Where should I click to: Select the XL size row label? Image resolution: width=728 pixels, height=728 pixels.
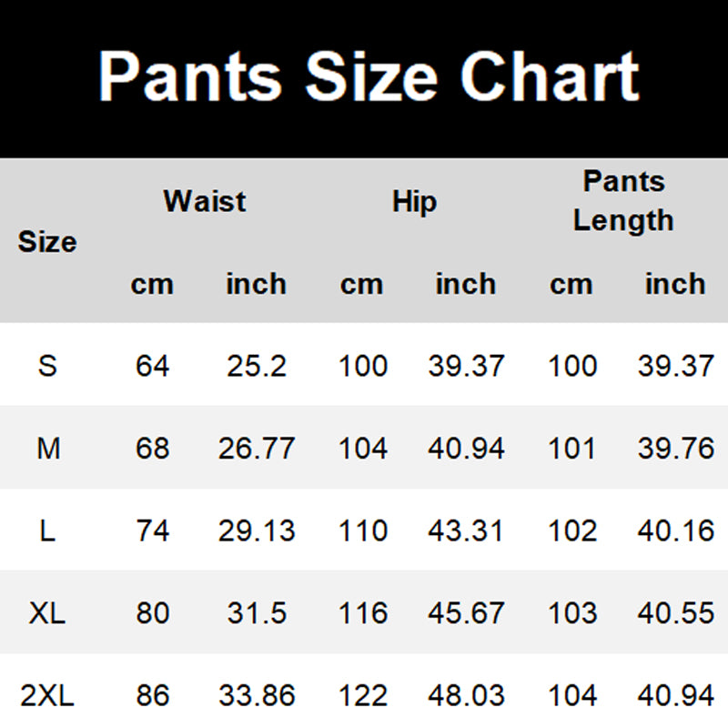[47, 613]
